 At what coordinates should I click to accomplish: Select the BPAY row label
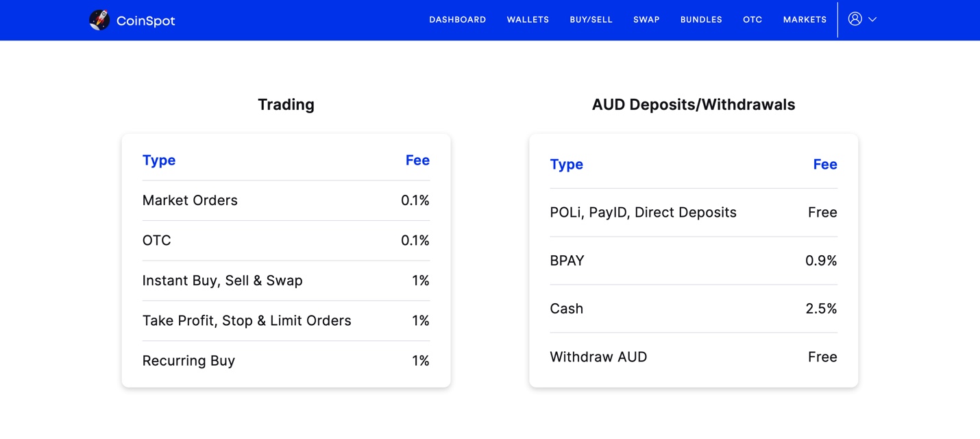(567, 261)
